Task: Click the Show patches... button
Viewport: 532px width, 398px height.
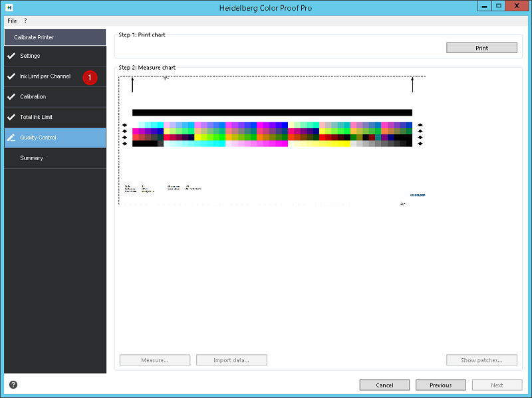Action: tap(481, 360)
